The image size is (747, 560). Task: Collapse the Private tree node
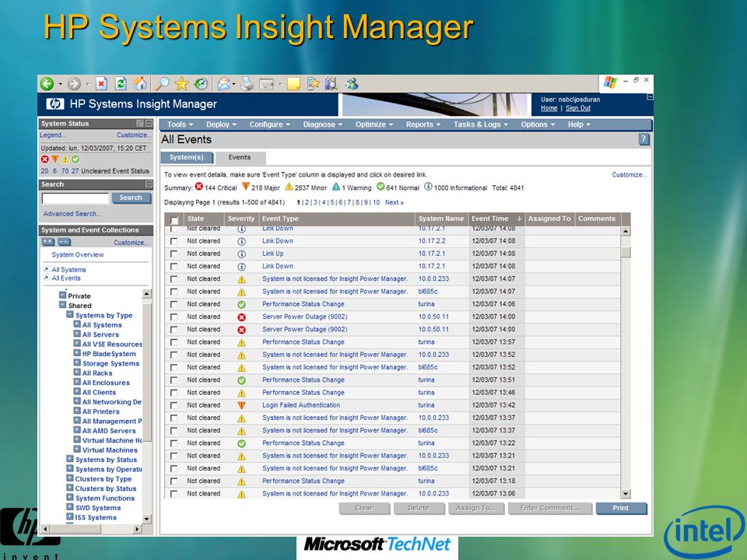click(62, 296)
